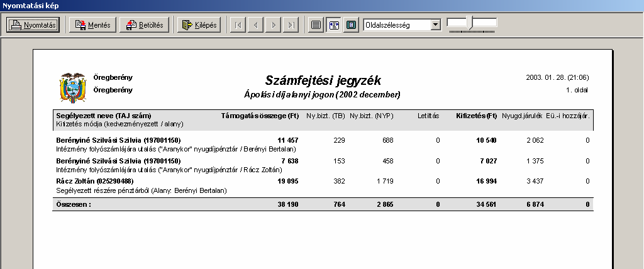The image size is (644, 269).
Task: Click column header Nyugd.járulék
Action: coord(523,116)
